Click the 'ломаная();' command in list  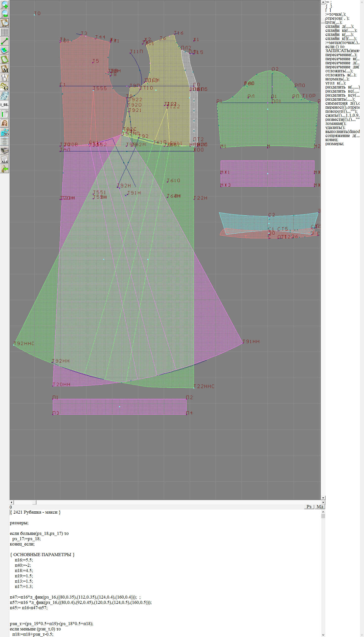pyautogui.click(x=335, y=123)
